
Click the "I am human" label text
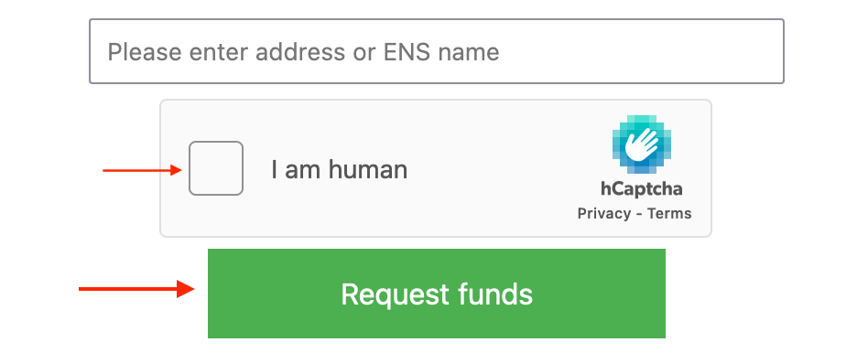click(339, 169)
